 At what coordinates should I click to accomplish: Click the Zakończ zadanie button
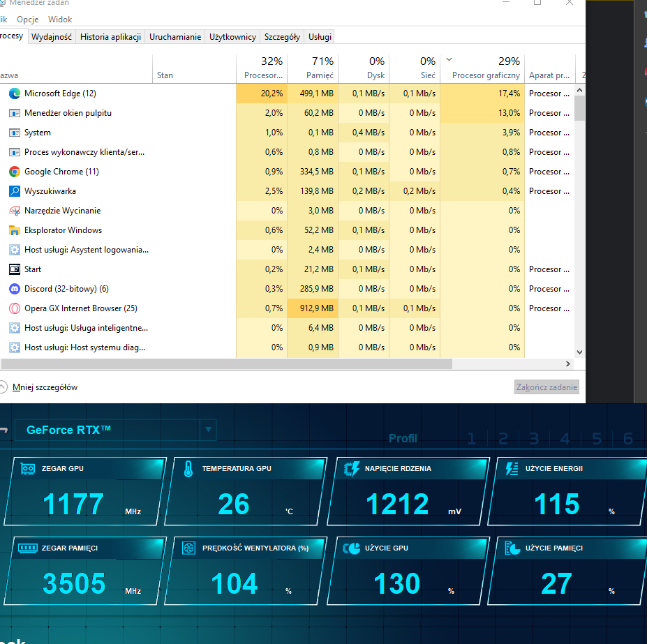[x=546, y=387]
